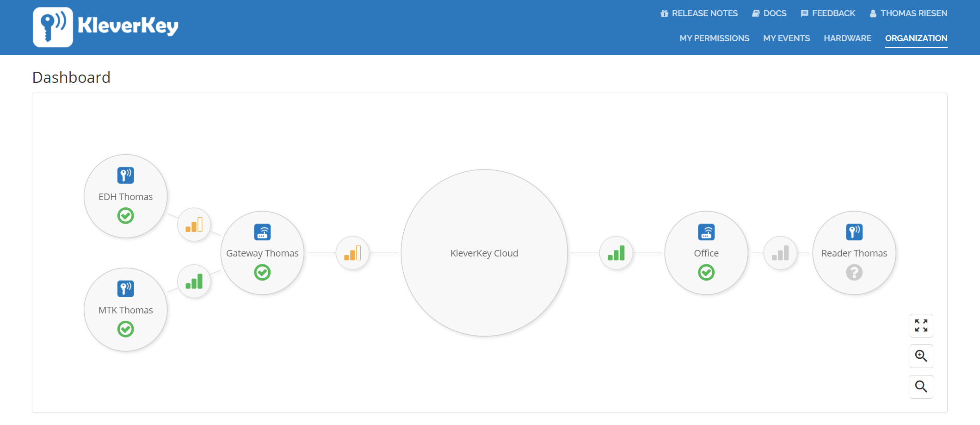Click the KleverKey logo

[105, 27]
